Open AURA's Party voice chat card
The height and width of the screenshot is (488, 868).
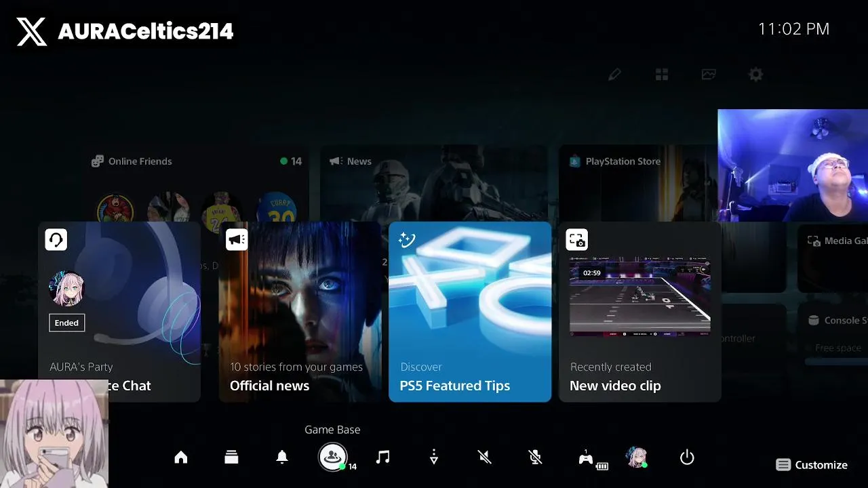coord(119,312)
